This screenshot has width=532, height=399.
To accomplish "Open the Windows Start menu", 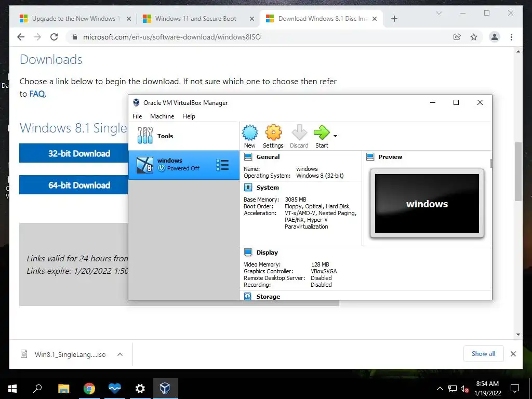I will pyautogui.click(x=12, y=389).
